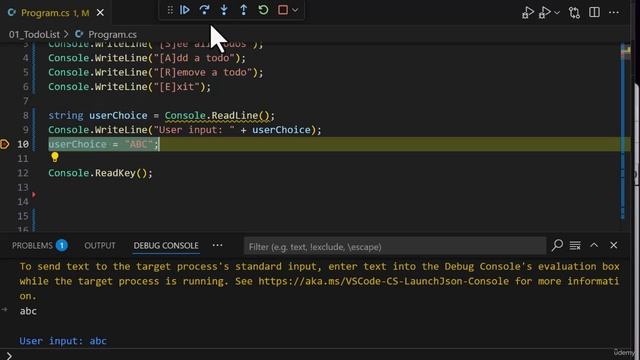The height and width of the screenshot is (360, 640).
Task: Switch to the OUTPUT panel tab
Action: point(100,246)
